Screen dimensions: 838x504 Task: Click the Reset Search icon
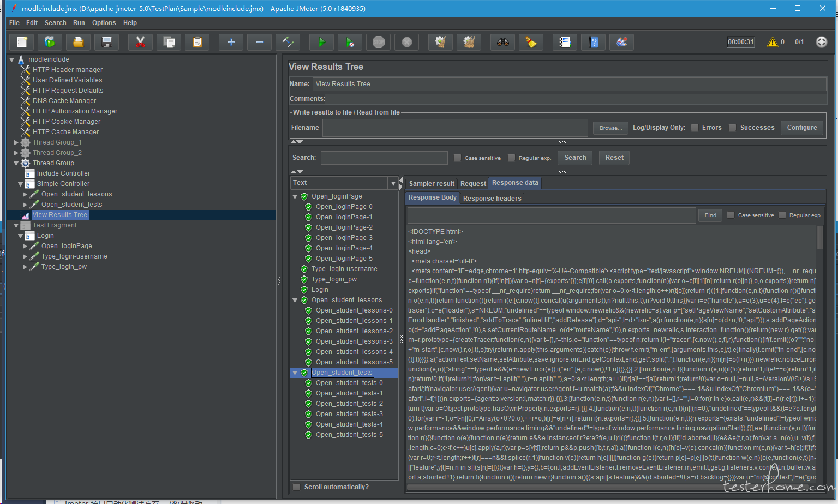531,42
